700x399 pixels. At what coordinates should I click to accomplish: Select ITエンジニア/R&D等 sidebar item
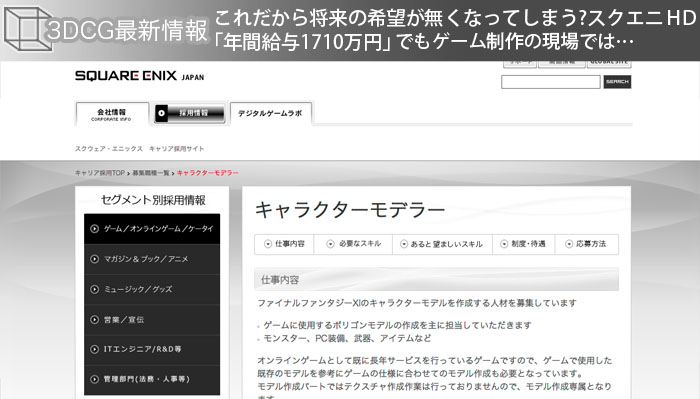pos(152,350)
